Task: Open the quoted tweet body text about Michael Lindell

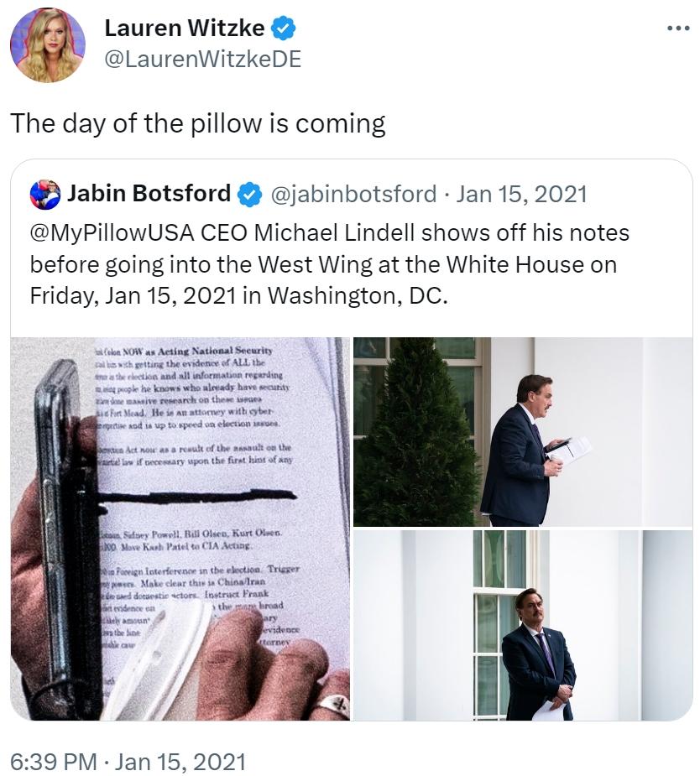Action: point(329,264)
